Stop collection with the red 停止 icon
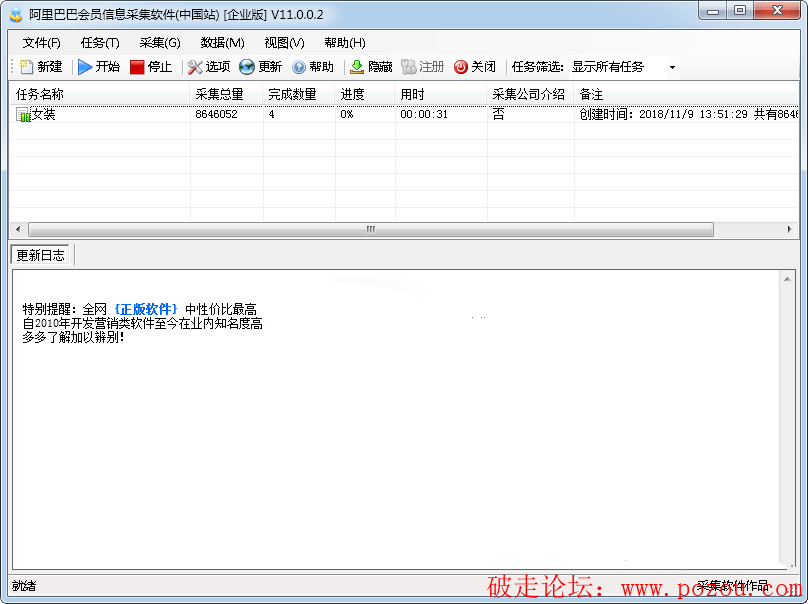 137,67
